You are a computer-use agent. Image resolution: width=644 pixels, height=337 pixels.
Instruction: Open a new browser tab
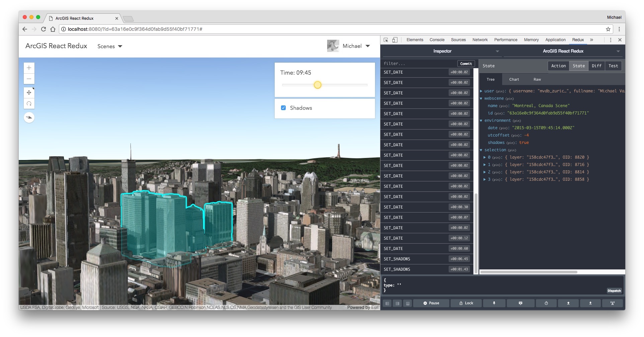pyautogui.click(x=128, y=18)
